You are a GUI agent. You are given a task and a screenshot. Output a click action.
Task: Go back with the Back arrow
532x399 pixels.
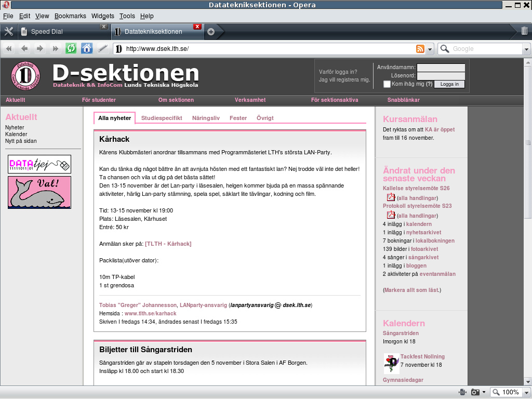[x=24, y=48]
